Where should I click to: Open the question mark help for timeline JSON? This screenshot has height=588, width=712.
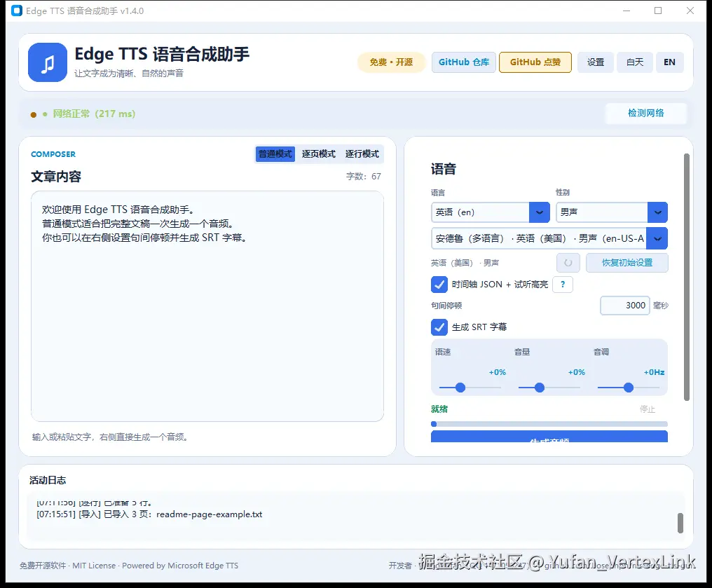(x=563, y=285)
